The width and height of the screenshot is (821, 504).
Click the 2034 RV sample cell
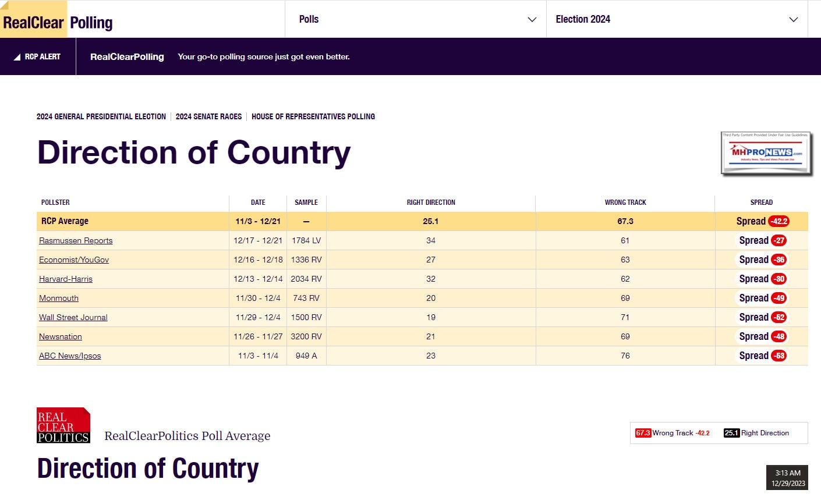(306, 279)
